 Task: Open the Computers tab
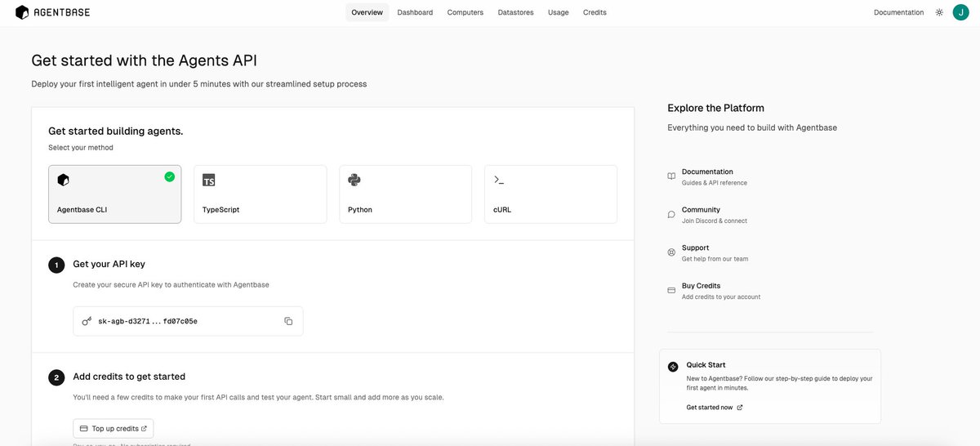[x=465, y=12]
